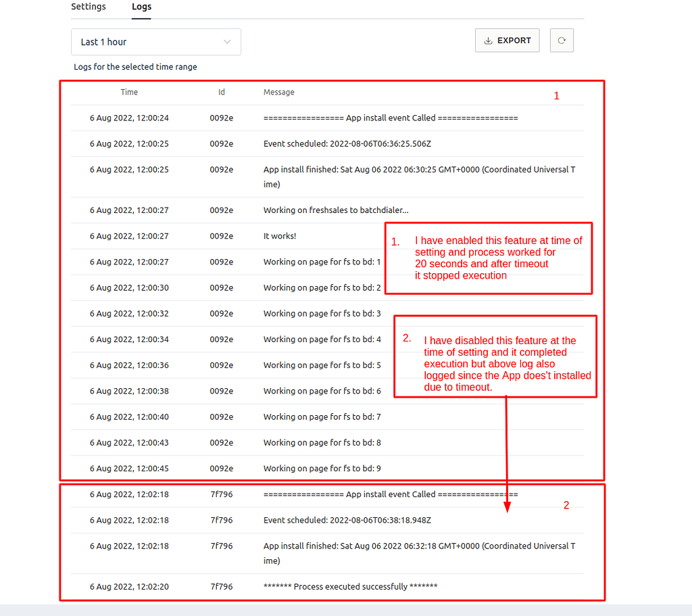Select "Event scheduled: 2022-08-06T06:36:25.506Z" message
This screenshot has height=616, width=692.
pyautogui.click(x=347, y=143)
